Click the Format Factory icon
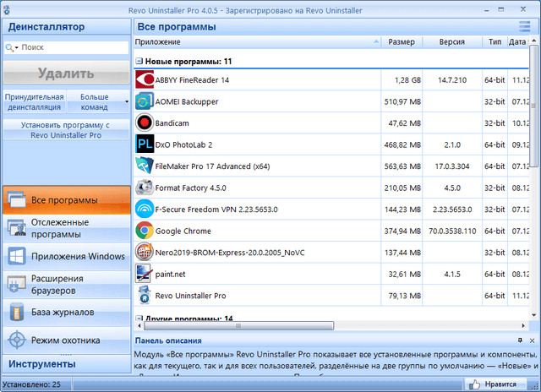This screenshot has width=541, height=392. tap(145, 188)
